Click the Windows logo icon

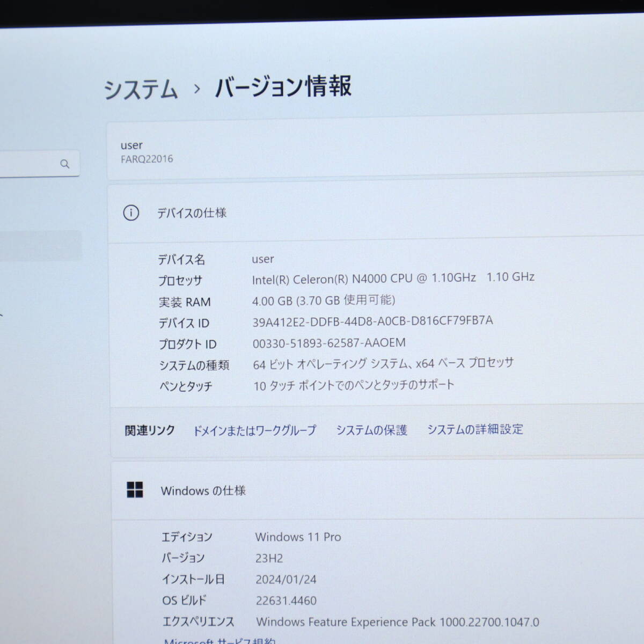coord(135,489)
